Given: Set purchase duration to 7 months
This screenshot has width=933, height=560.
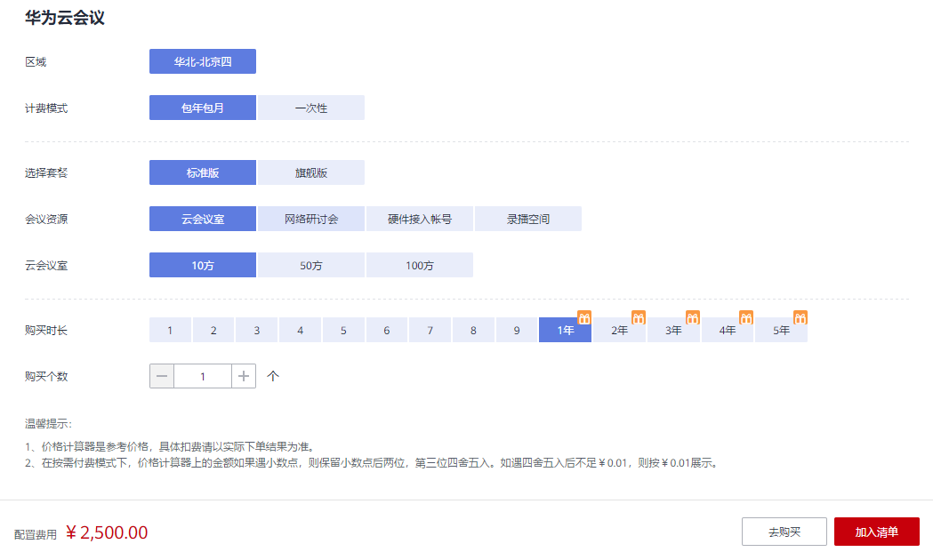Looking at the screenshot, I should [x=430, y=331].
